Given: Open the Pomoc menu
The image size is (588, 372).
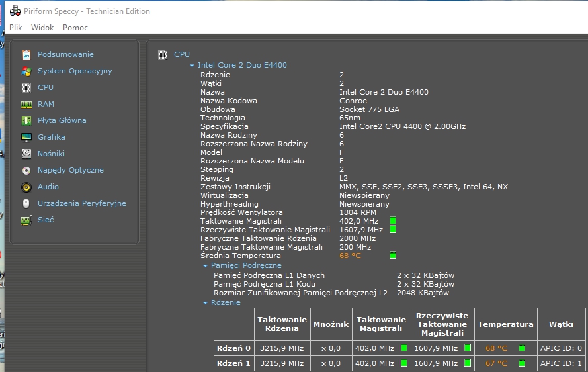Looking at the screenshot, I should pos(75,28).
